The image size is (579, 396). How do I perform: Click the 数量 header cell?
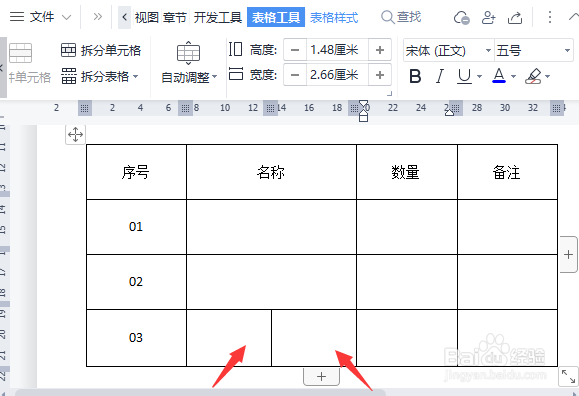pos(407,172)
